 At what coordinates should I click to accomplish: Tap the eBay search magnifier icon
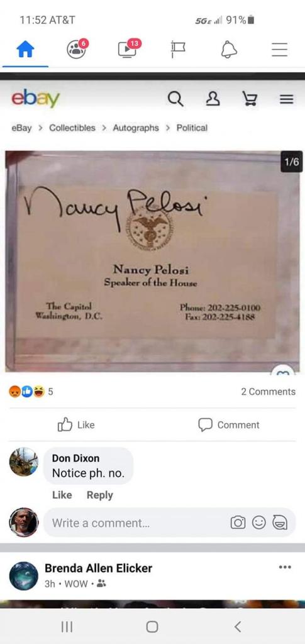click(x=175, y=99)
